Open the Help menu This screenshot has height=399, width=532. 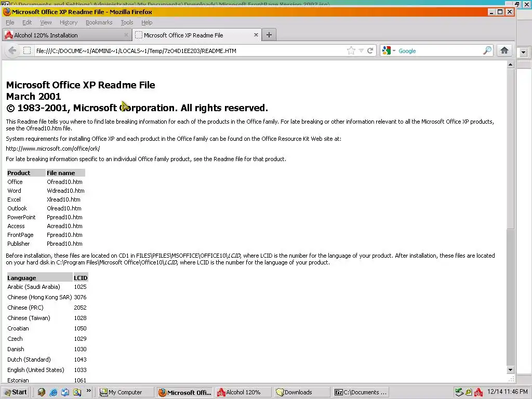pos(147,22)
